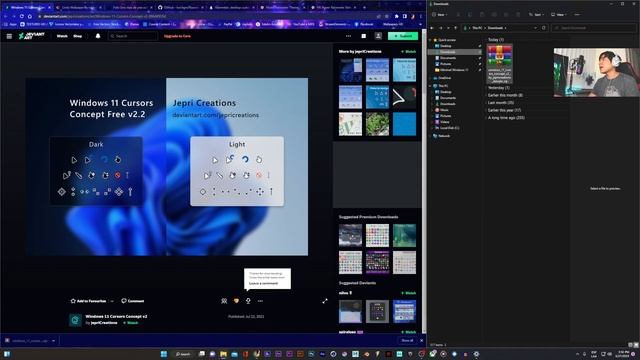The width and height of the screenshot is (640, 360).
Task: Close the browser download bar
Action: pyautogui.click(x=422, y=340)
